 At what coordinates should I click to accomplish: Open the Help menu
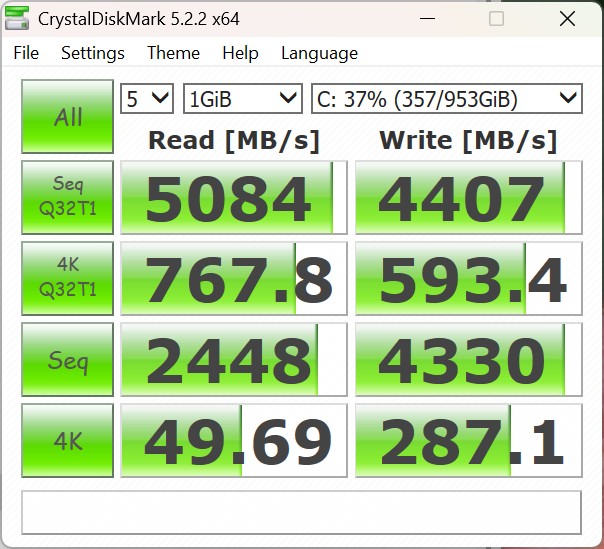tap(240, 53)
